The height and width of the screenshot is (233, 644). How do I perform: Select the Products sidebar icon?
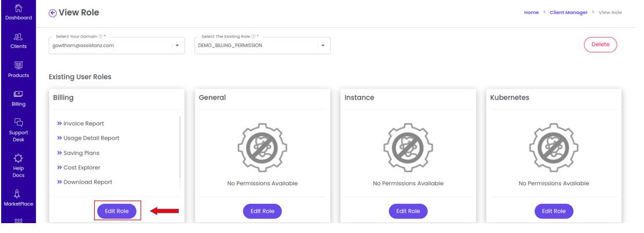(19, 65)
